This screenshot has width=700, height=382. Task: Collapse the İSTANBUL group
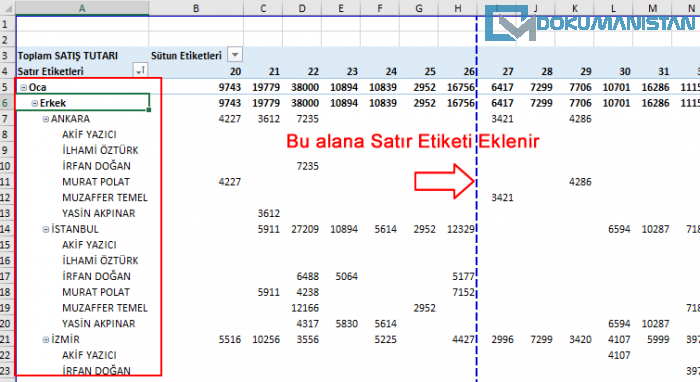[x=46, y=229]
